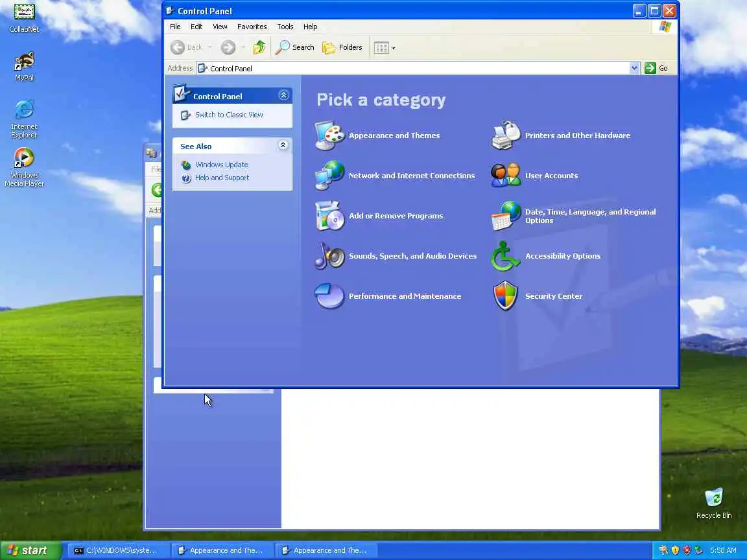Open the Accessibility Options wheelchair icon
The image size is (747, 560).
click(x=506, y=256)
